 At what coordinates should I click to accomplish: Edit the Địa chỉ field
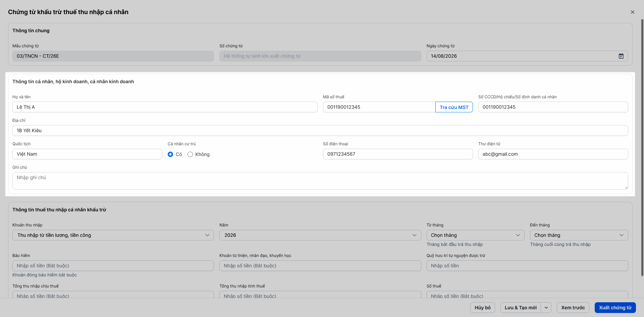[x=320, y=130]
